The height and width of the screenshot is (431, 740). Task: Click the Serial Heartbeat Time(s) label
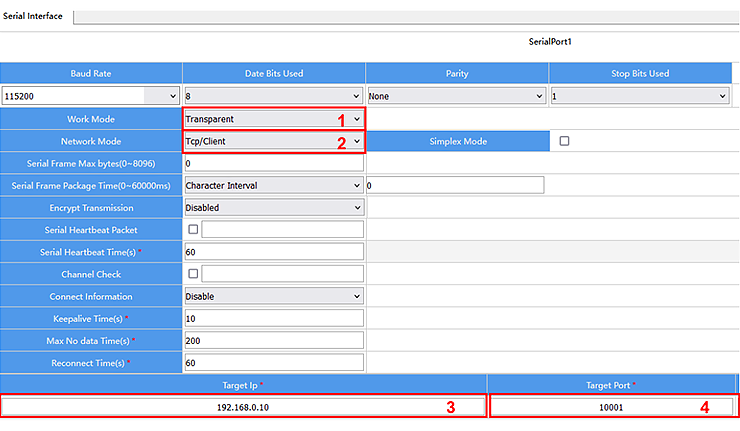(91, 252)
